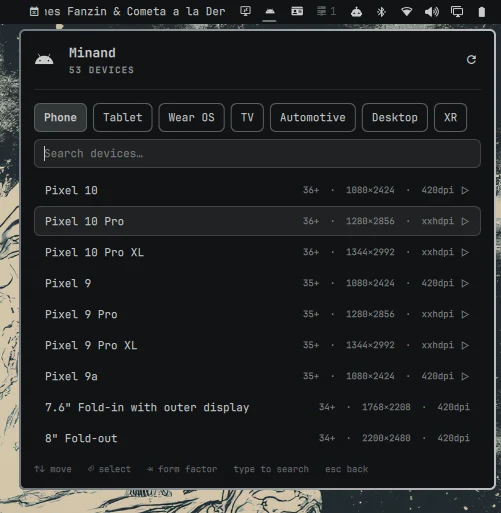Filter devices by XR
Image resolution: width=501 pixels, height=513 pixels.
pyautogui.click(x=450, y=117)
